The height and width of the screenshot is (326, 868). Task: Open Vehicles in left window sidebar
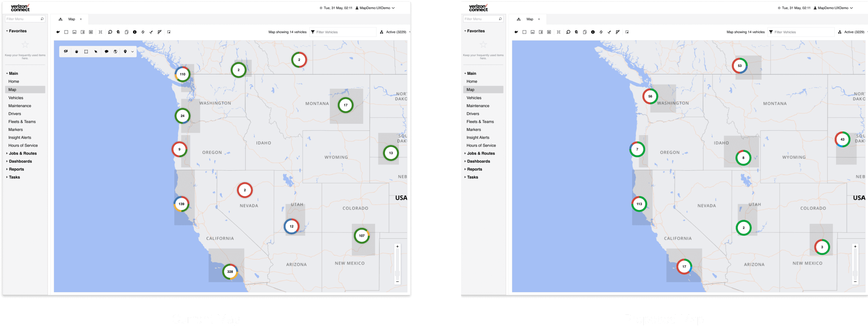click(16, 98)
